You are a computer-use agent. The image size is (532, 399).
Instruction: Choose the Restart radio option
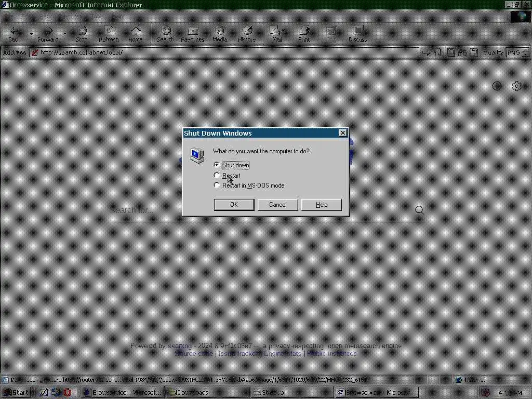tap(227, 176)
